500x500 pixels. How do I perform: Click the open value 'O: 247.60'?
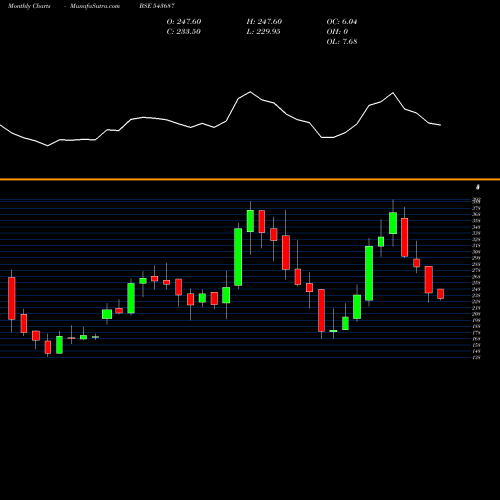click(x=184, y=21)
